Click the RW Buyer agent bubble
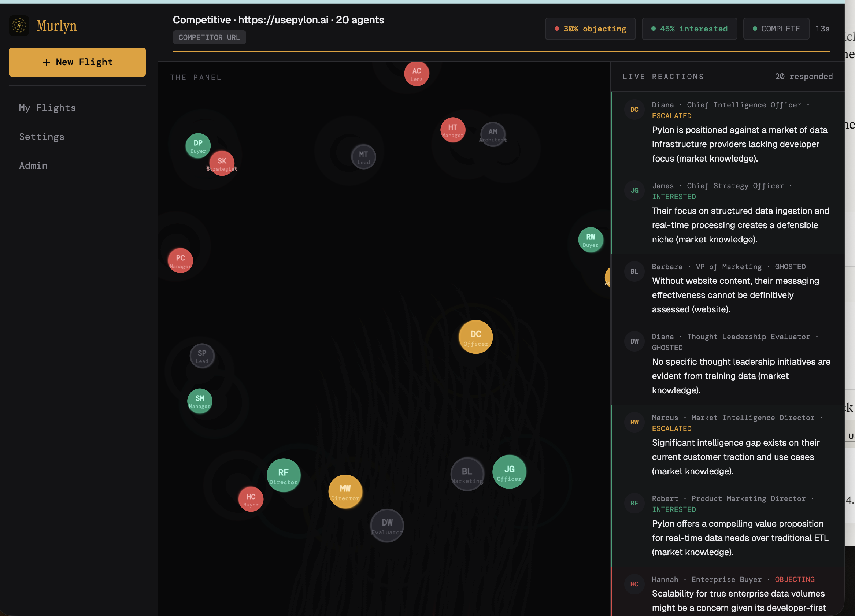 [x=590, y=240]
